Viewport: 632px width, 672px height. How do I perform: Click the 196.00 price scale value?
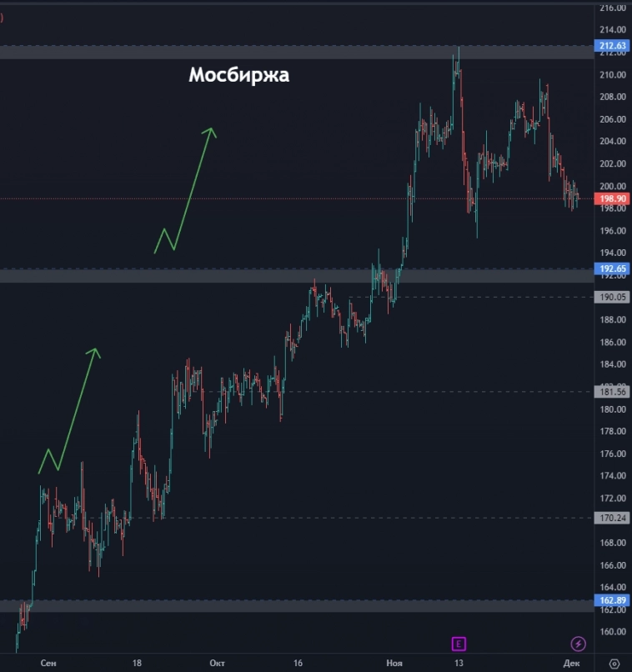tap(613, 231)
